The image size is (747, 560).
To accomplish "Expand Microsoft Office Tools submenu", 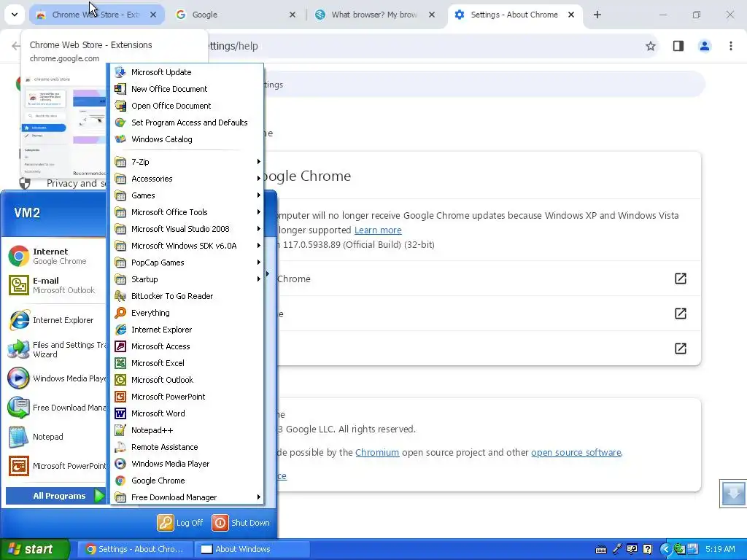I will [x=187, y=212].
